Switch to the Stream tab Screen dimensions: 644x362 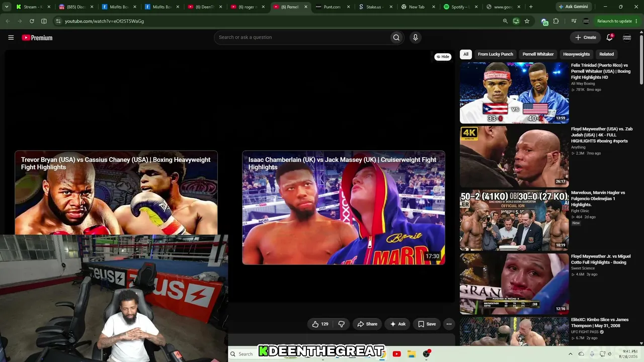click(x=33, y=7)
